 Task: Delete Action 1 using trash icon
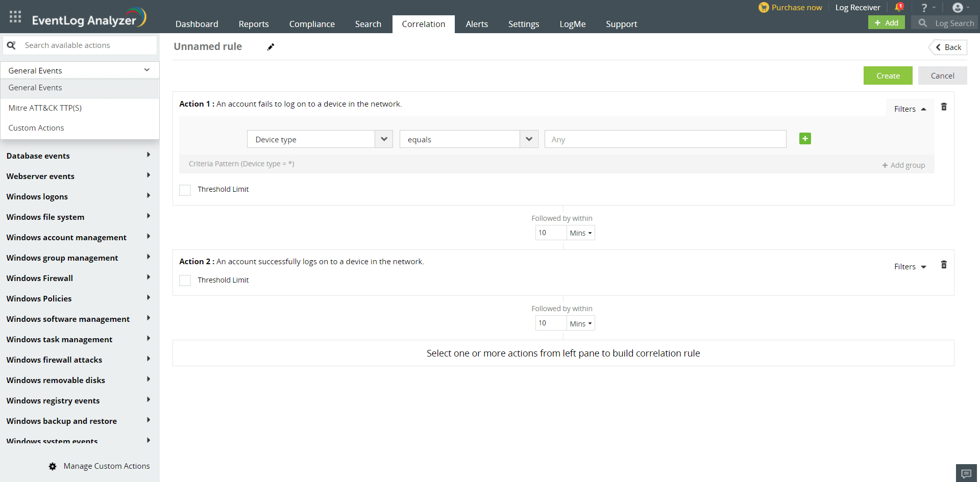click(x=944, y=107)
